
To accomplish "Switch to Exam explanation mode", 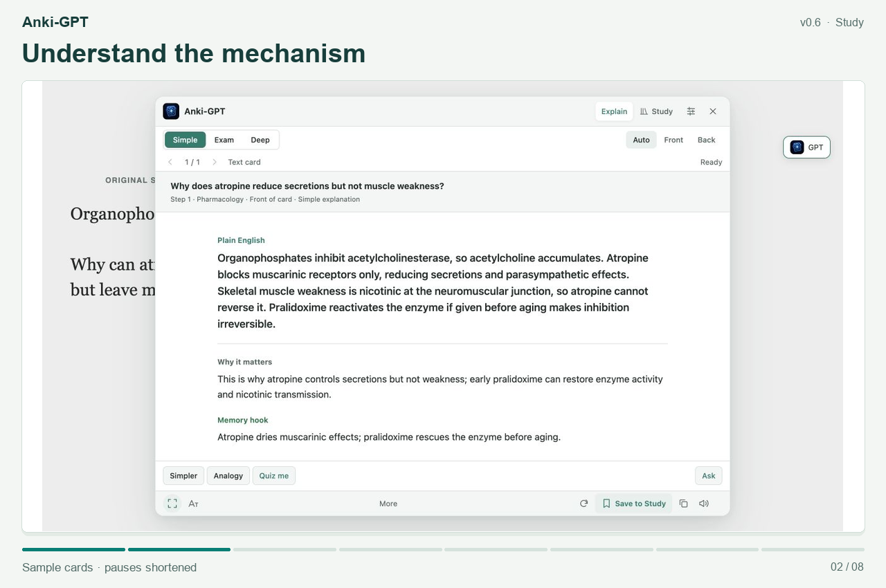I will pos(224,140).
